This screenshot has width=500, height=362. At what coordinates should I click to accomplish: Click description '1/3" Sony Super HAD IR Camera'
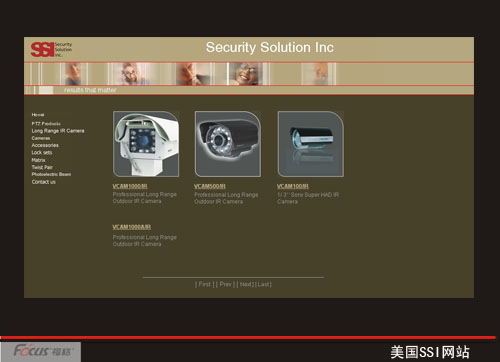[x=308, y=198]
